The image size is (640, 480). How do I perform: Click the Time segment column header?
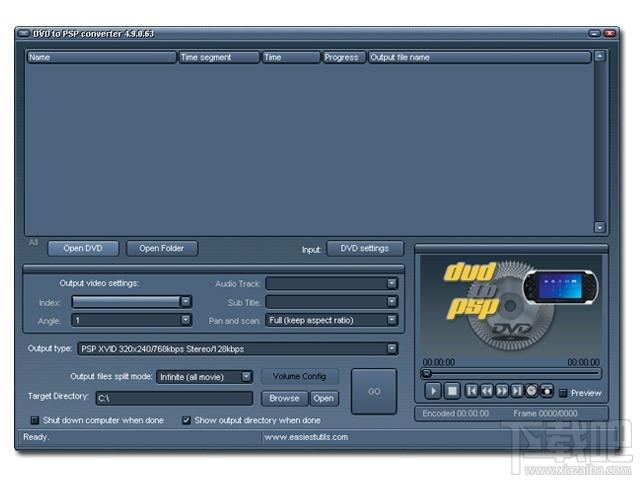219,57
